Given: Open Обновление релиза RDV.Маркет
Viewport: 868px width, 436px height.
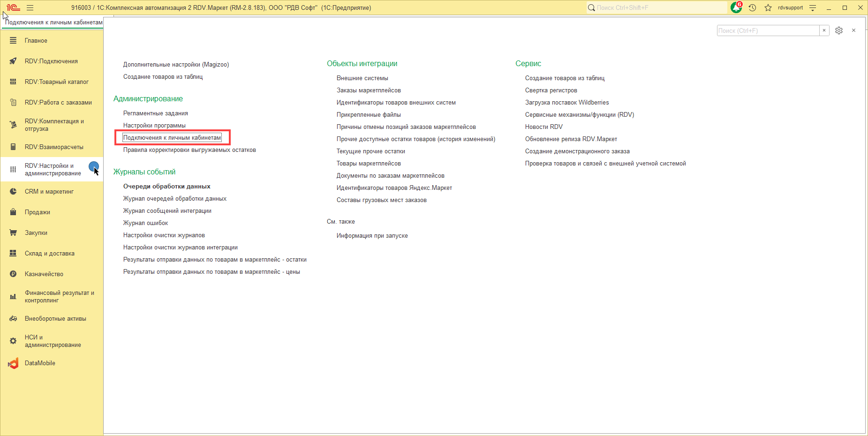Looking at the screenshot, I should pyautogui.click(x=571, y=139).
